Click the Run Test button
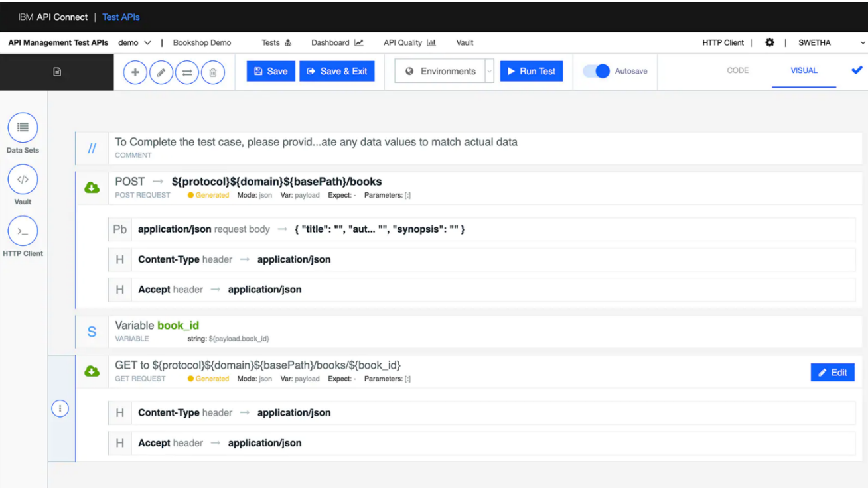The height and width of the screenshot is (488, 868). [531, 71]
